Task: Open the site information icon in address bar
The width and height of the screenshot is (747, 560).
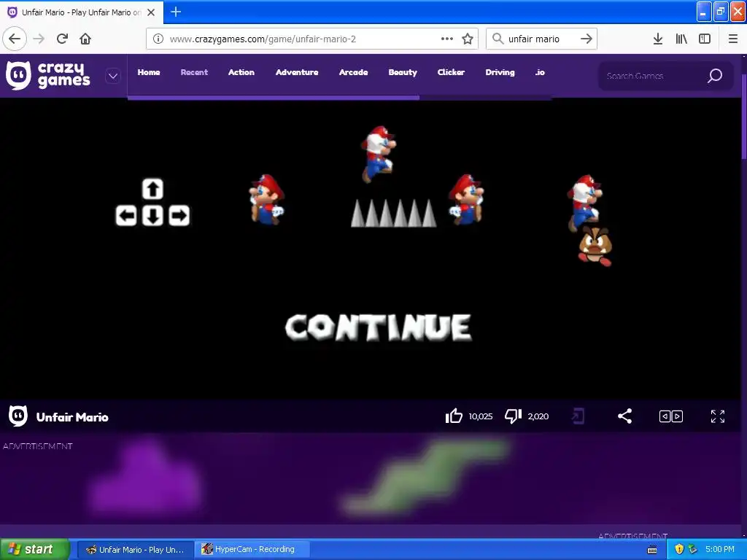Action: [x=158, y=39]
